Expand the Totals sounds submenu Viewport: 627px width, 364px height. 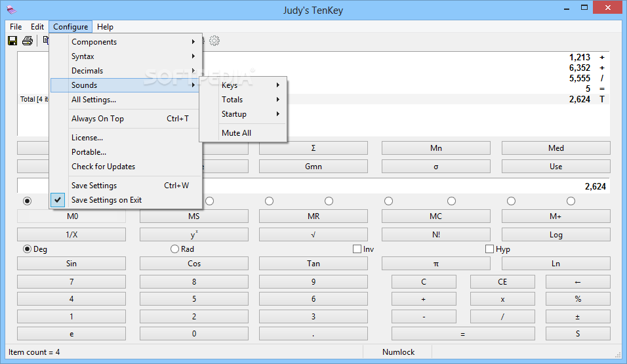tap(243, 100)
